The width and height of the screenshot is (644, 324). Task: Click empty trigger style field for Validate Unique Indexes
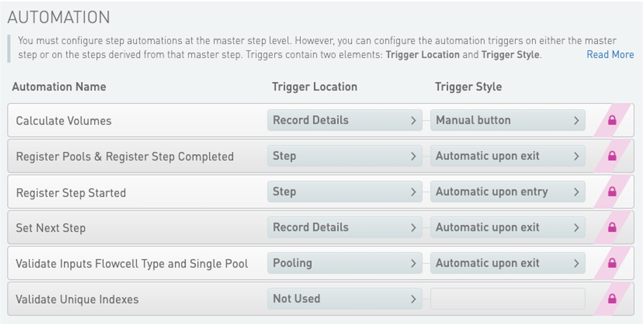click(507, 299)
